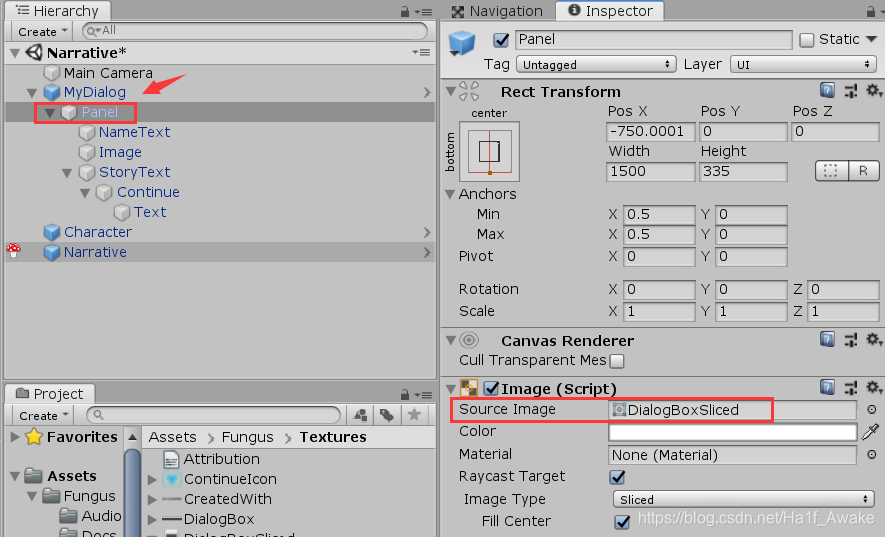Screen dimensions: 885x537
Task: Click the white Color swatch
Action: (x=733, y=432)
